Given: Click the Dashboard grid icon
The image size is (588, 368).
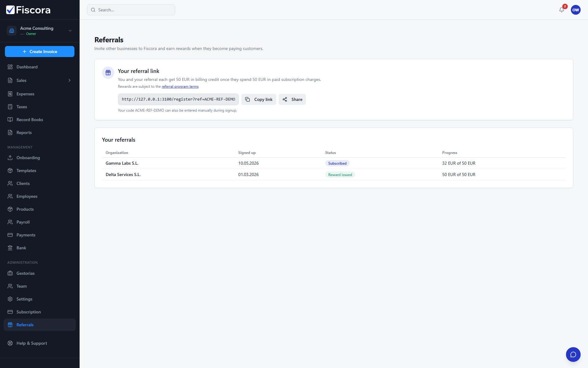Looking at the screenshot, I should point(10,67).
